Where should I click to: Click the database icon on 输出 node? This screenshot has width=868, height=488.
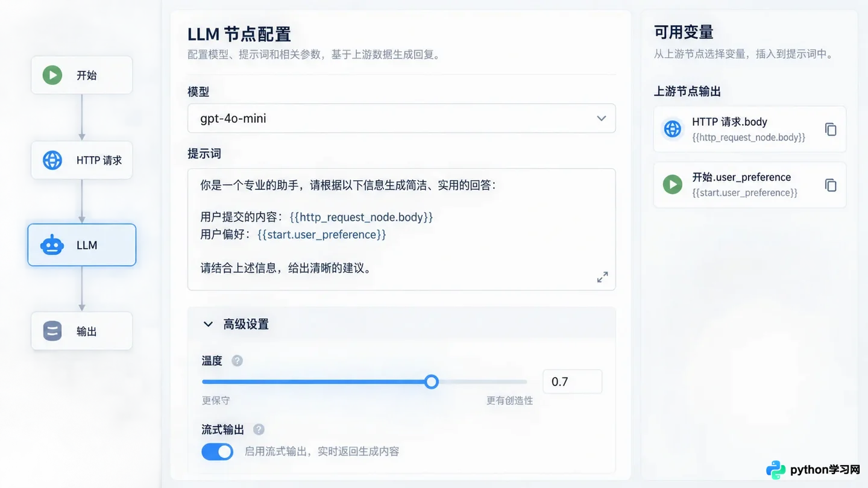click(x=52, y=331)
